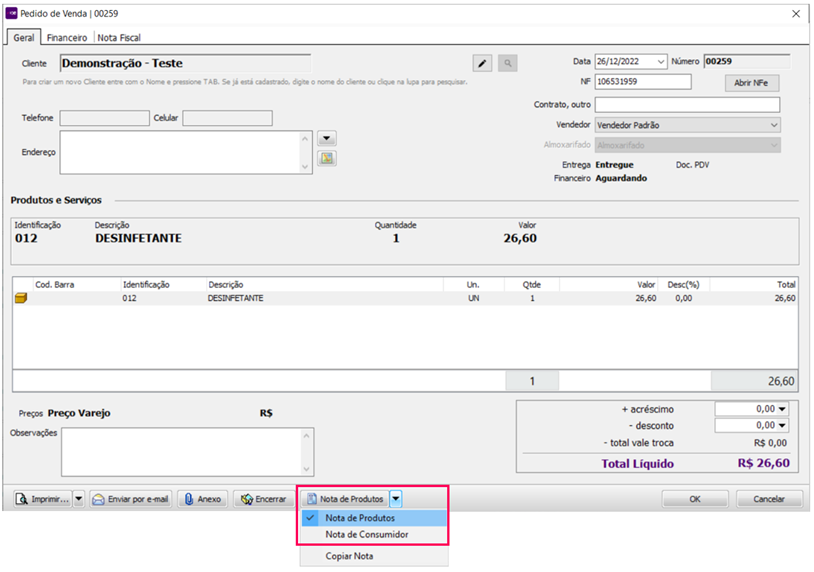Send order via Enviar por e-mail

[131, 499]
